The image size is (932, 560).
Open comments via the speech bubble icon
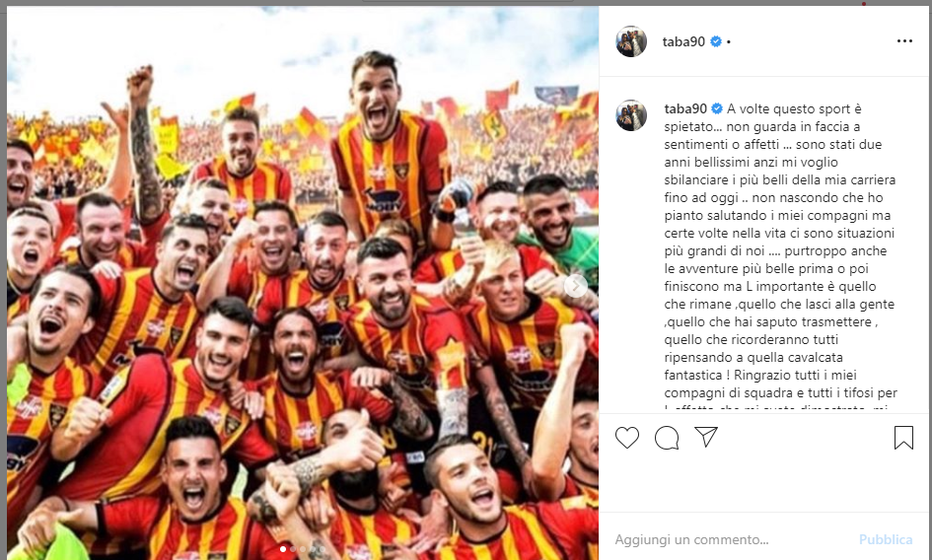pos(667,438)
